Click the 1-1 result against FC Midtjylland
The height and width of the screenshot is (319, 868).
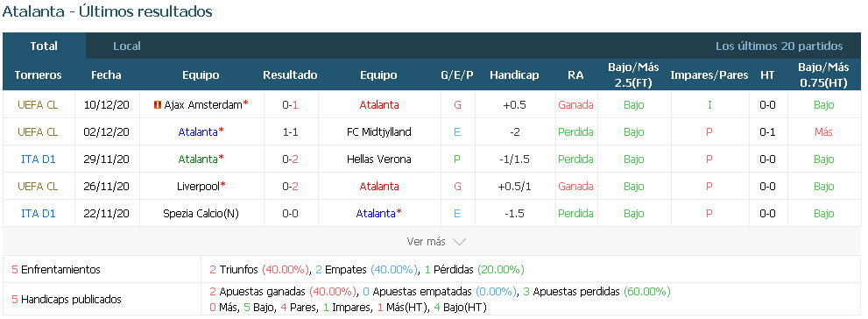(x=291, y=131)
